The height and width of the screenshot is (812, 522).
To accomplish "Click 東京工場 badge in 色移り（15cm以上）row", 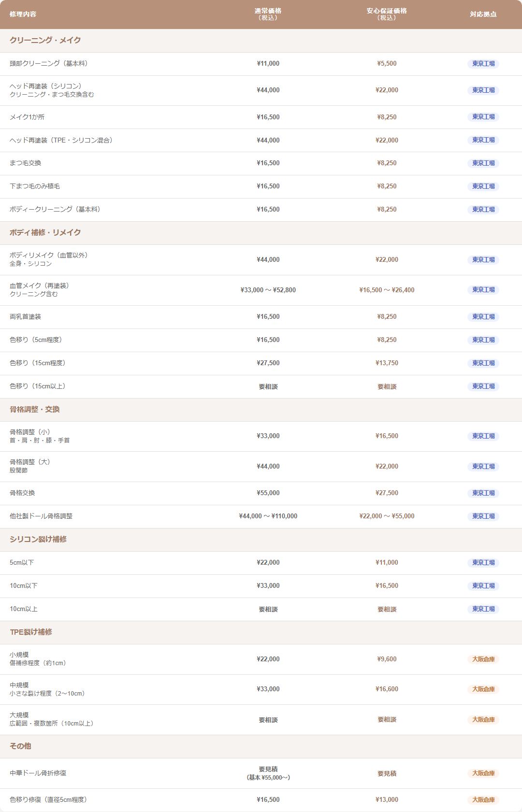I will 483,386.
